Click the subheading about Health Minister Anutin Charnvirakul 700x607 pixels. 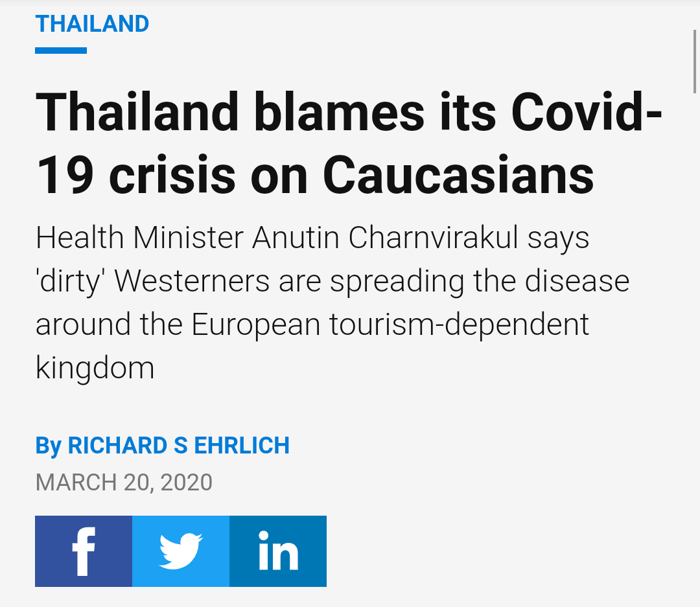332,303
